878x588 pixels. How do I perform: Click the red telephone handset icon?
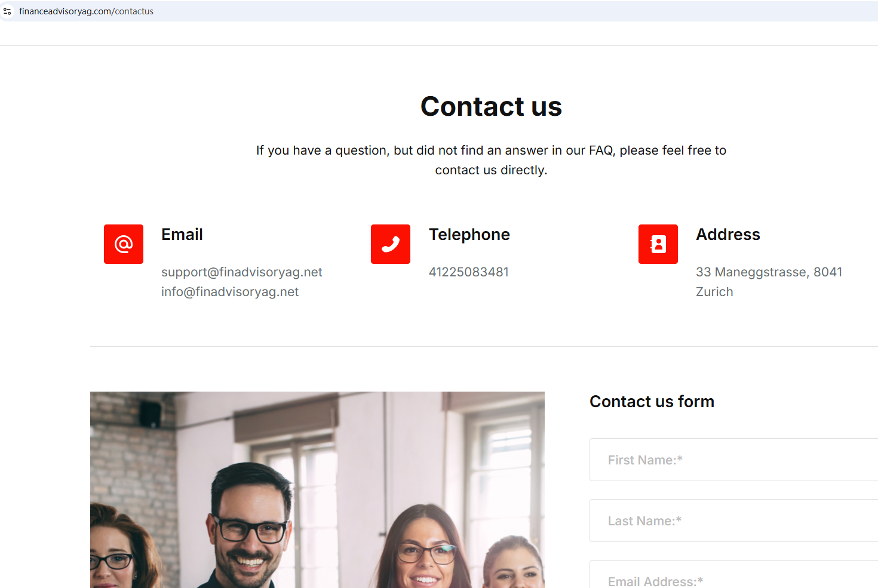391,244
